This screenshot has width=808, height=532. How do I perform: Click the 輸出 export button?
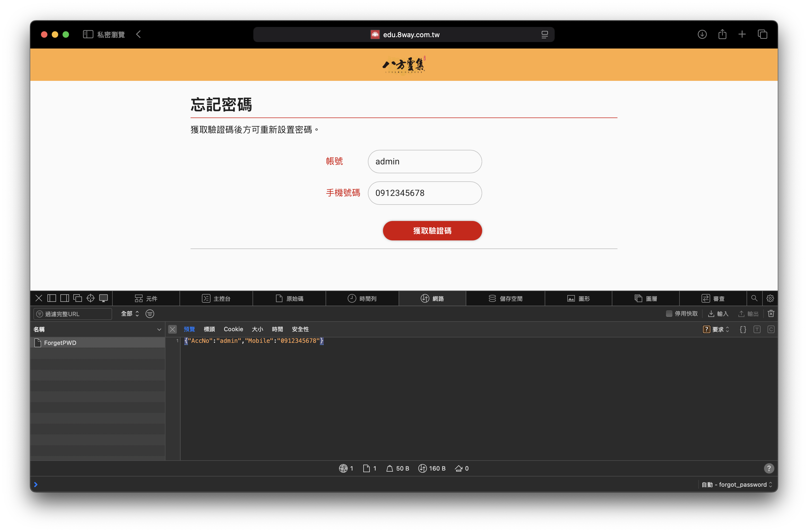pyautogui.click(x=748, y=313)
